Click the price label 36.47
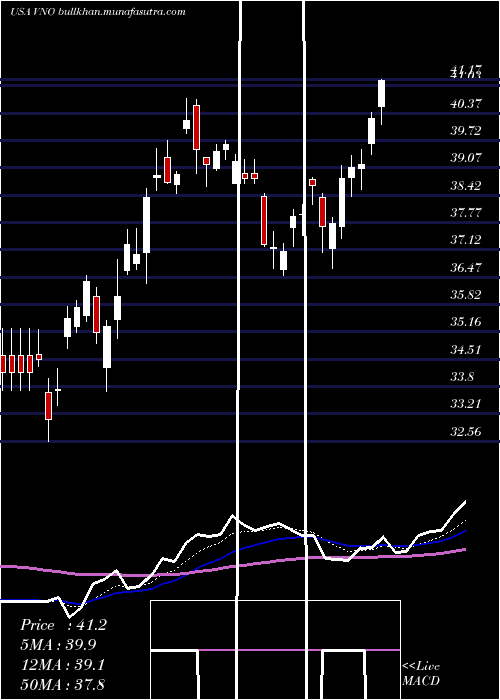 pos(466,267)
